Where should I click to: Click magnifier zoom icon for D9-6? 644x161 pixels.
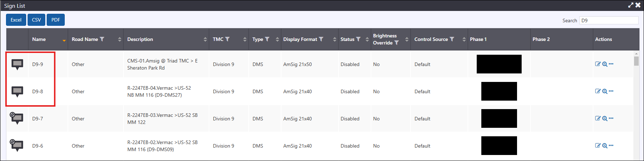pos(605,145)
